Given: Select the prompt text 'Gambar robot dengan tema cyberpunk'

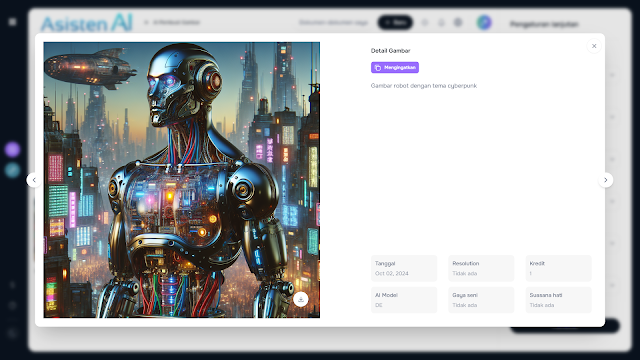Looking at the screenshot, I should pos(424,86).
